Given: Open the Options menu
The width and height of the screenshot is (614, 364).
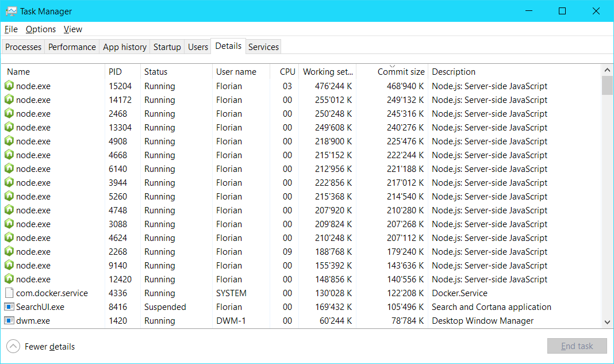Looking at the screenshot, I should tap(41, 29).
